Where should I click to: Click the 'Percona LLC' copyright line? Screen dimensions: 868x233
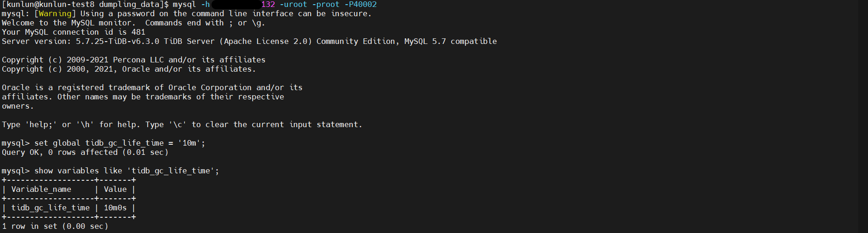pyautogui.click(x=134, y=60)
